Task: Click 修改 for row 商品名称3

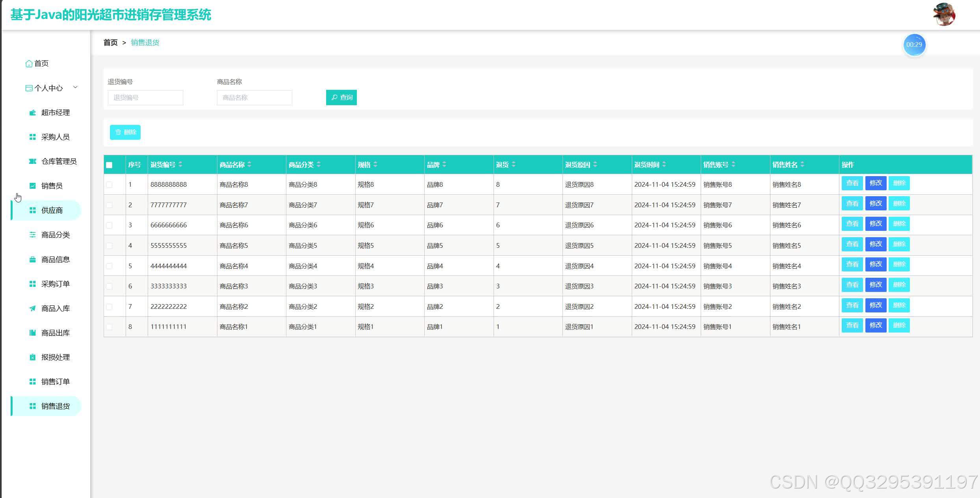Action: [876, 285]
